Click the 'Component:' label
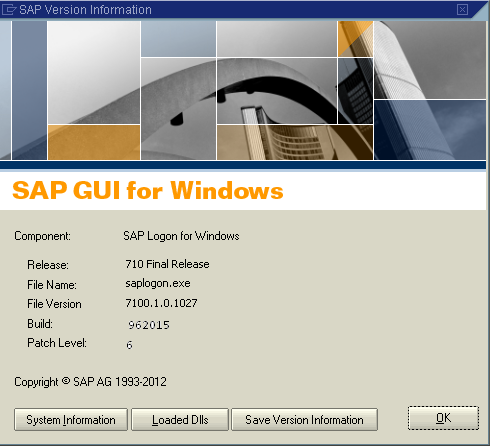 (x=42, y=236)
